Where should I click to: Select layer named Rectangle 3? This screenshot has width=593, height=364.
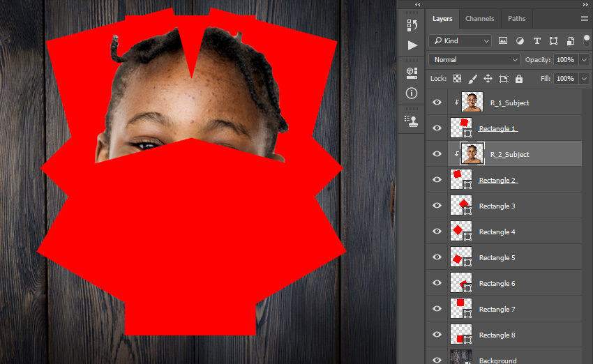tap(497, 206)
